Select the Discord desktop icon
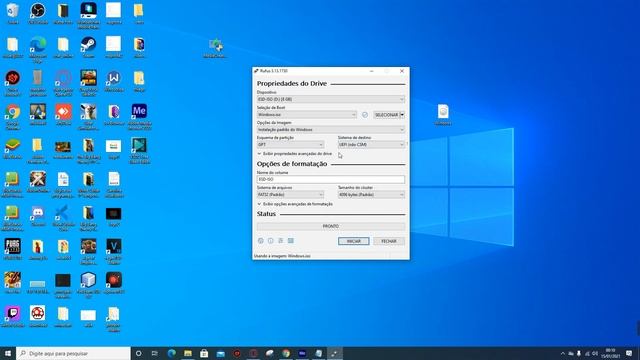The image size is (640, 360). click(38, 216)
